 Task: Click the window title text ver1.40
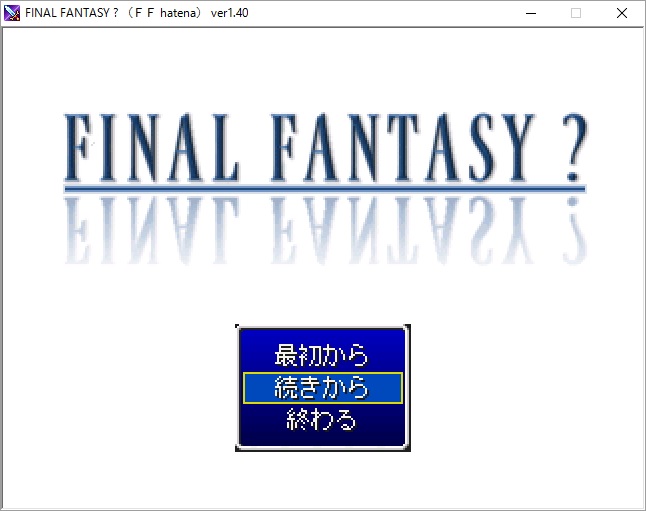[229, 13]
